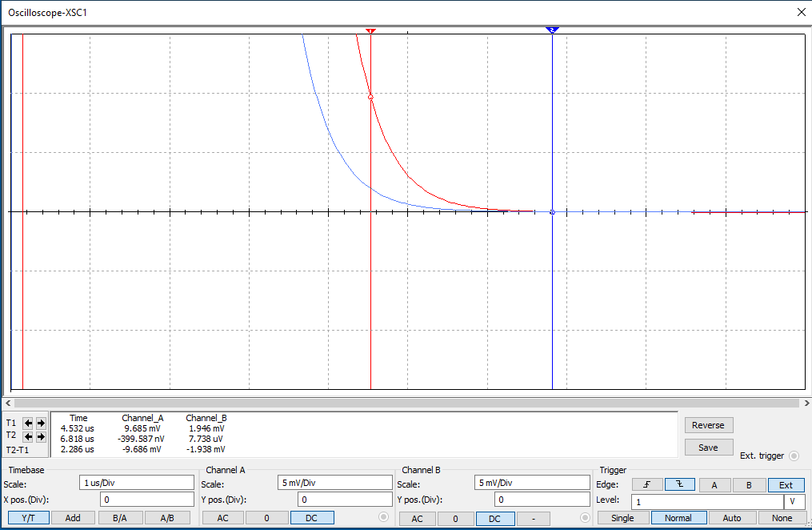Image resolution: width=812 pixels, height=530 pixels.
Task: Switch timebase display mode to B/A
Action: 120,518
